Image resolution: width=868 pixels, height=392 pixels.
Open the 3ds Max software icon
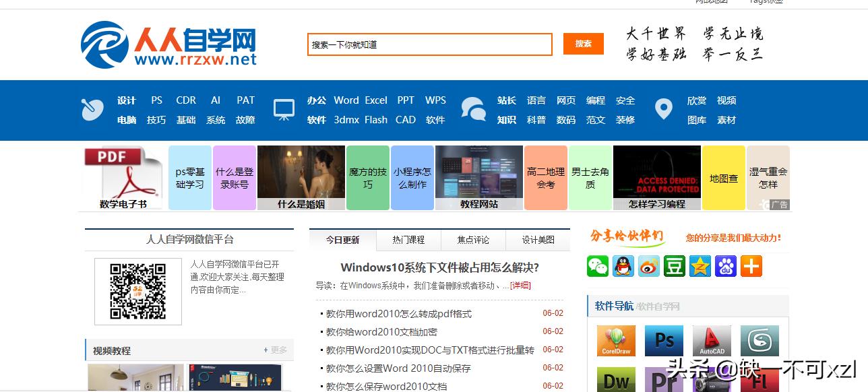(x=760, y=341)
